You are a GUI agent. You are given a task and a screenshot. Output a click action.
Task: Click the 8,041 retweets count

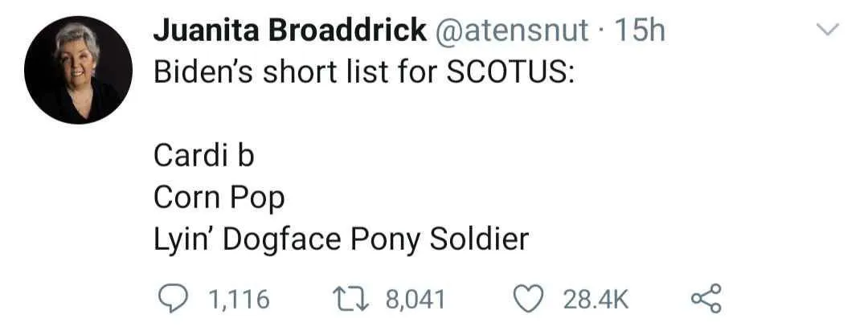pos(416,300)
